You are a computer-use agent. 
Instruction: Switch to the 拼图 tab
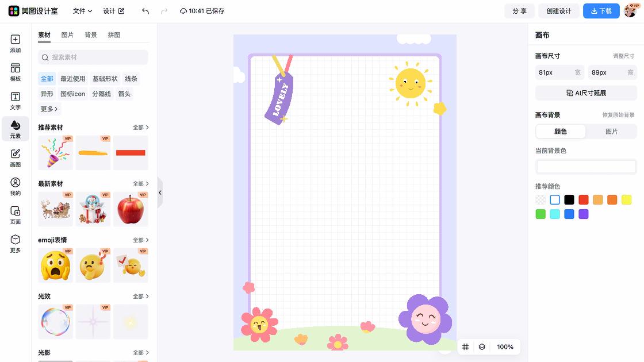click(x=114, y=35)
